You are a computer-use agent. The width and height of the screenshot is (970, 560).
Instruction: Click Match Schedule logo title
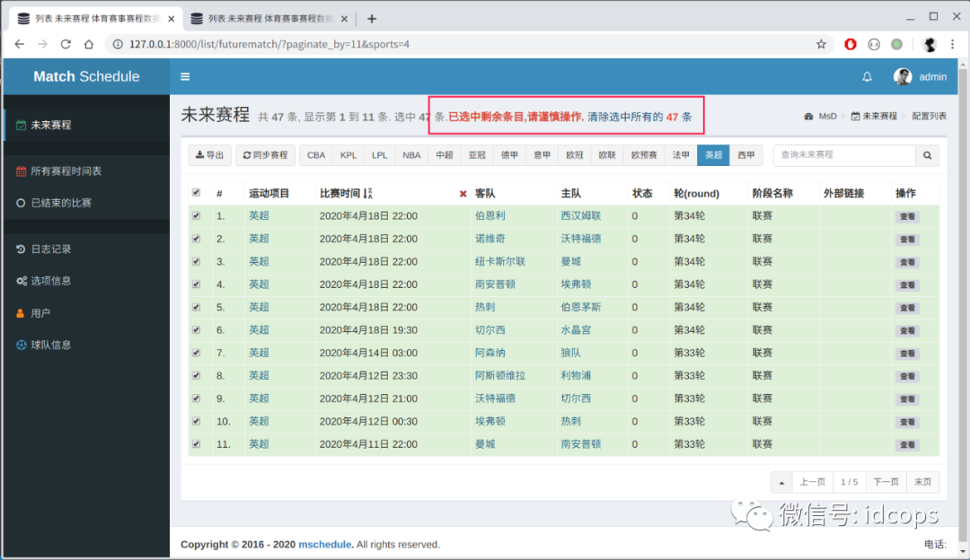[x=86, y=76]
